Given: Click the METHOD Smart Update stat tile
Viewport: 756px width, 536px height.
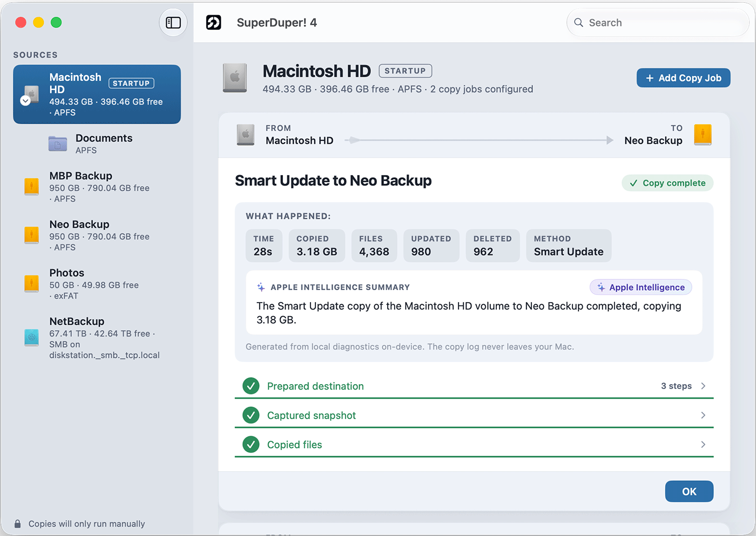Looking at the screenshot, I should 569,246.
